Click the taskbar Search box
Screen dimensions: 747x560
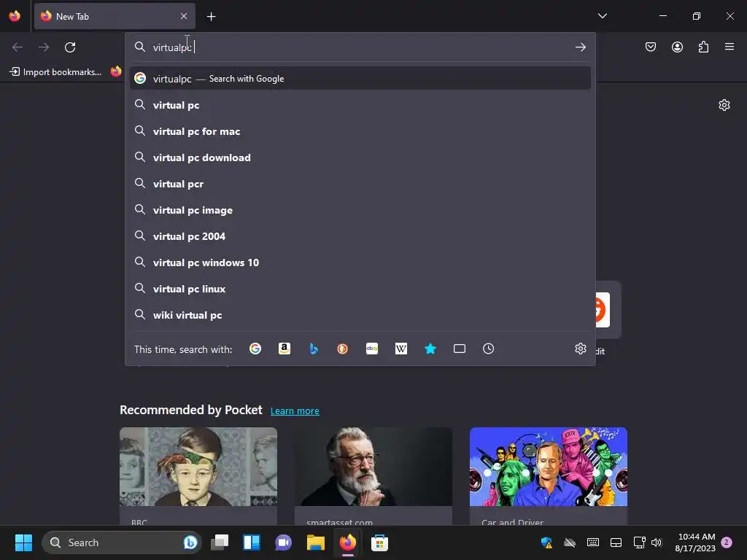[122, 542]
